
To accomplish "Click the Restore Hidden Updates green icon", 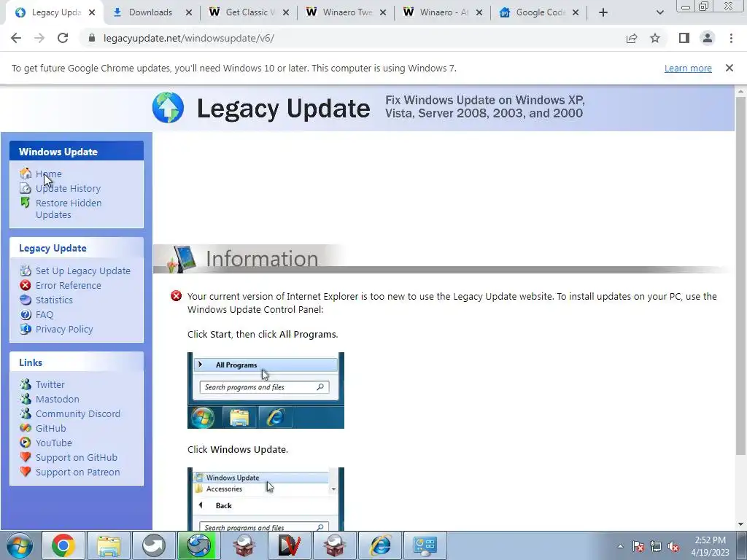I will (x=26, y=203).
